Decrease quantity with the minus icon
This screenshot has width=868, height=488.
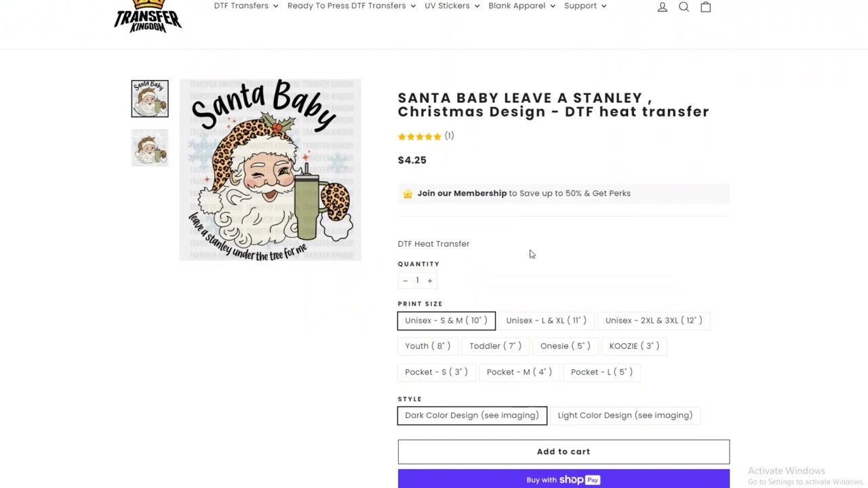point(406,281)
